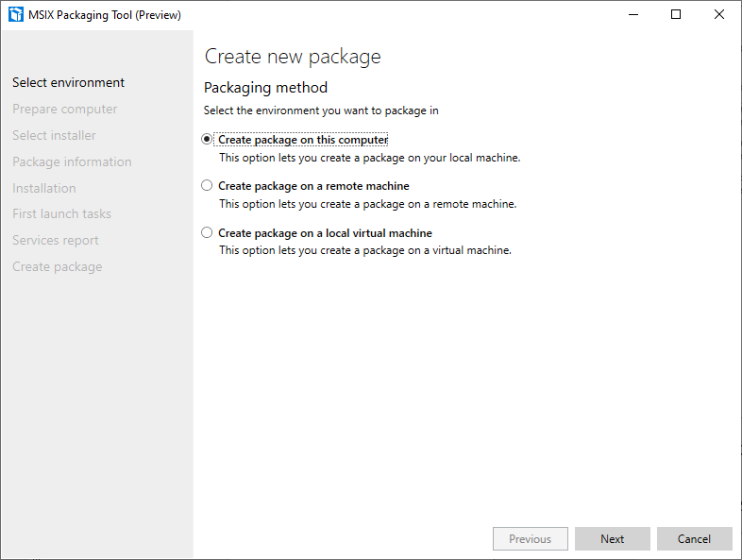Open First launch tasks step
This screenshot has width=742, height=560.
tap(61, 213)
